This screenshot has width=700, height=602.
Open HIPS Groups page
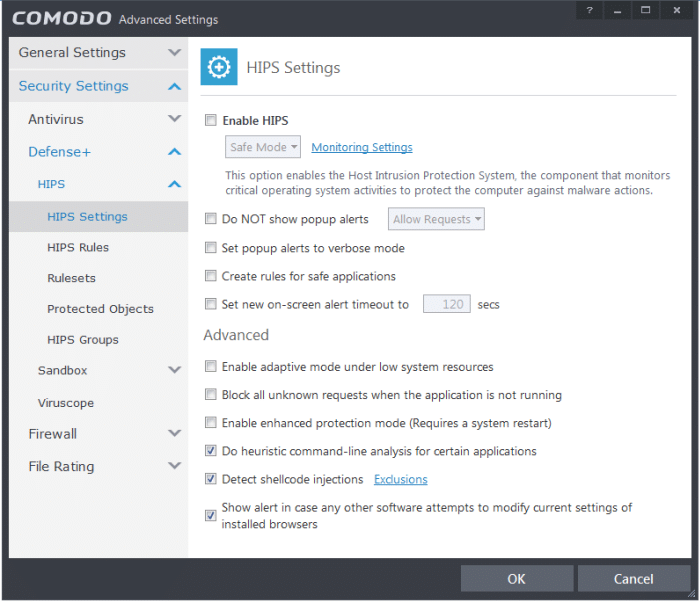(x=83, y=340)
